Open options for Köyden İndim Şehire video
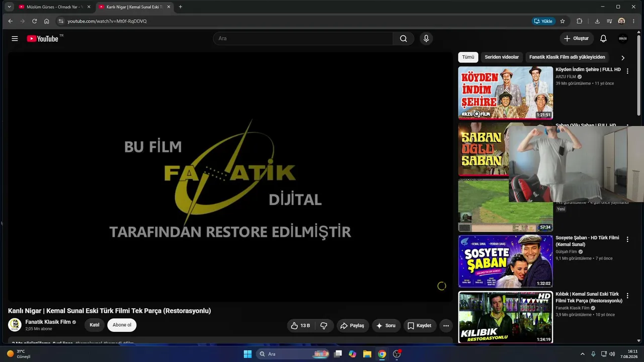Screen dimensions: 644x362 click(x=627, y=71)
